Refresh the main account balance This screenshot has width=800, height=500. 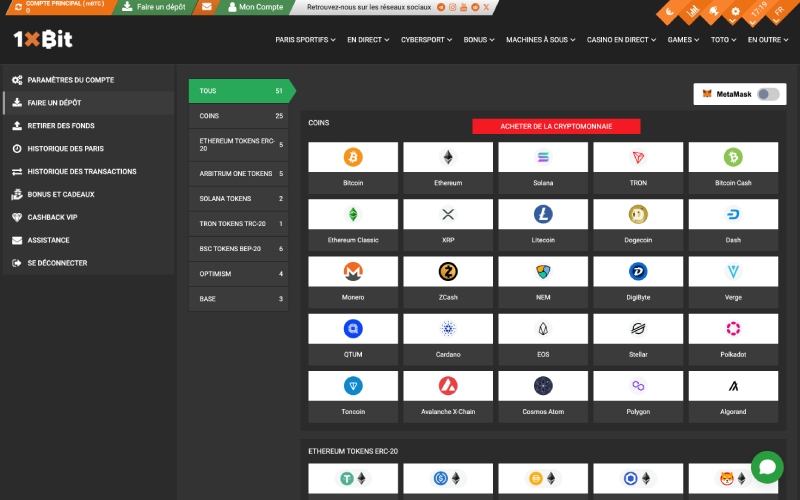point(18,7)
